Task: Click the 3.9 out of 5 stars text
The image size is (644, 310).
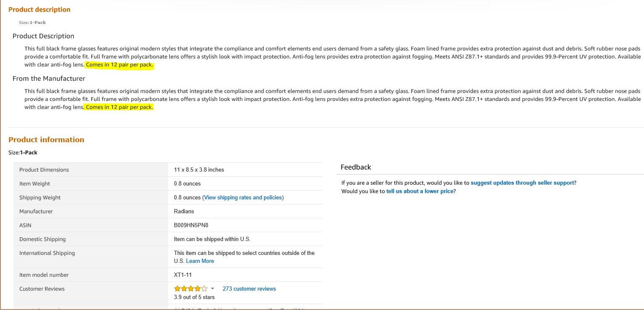Action: click(194, 297)
